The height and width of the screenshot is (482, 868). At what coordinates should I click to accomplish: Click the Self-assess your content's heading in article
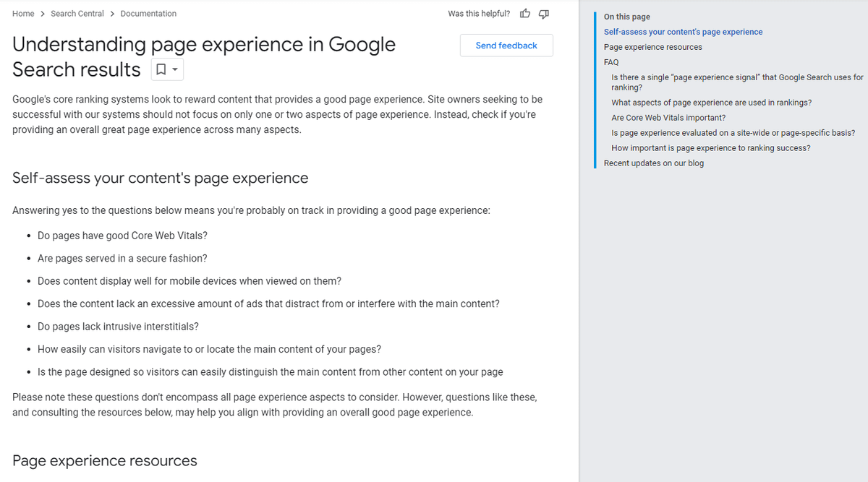click(x=161, y=178)
